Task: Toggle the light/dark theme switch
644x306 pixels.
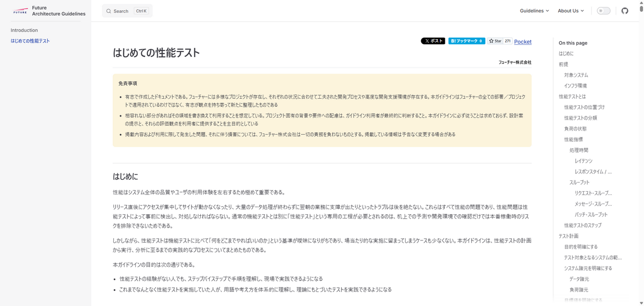Action: click(604, 11)
